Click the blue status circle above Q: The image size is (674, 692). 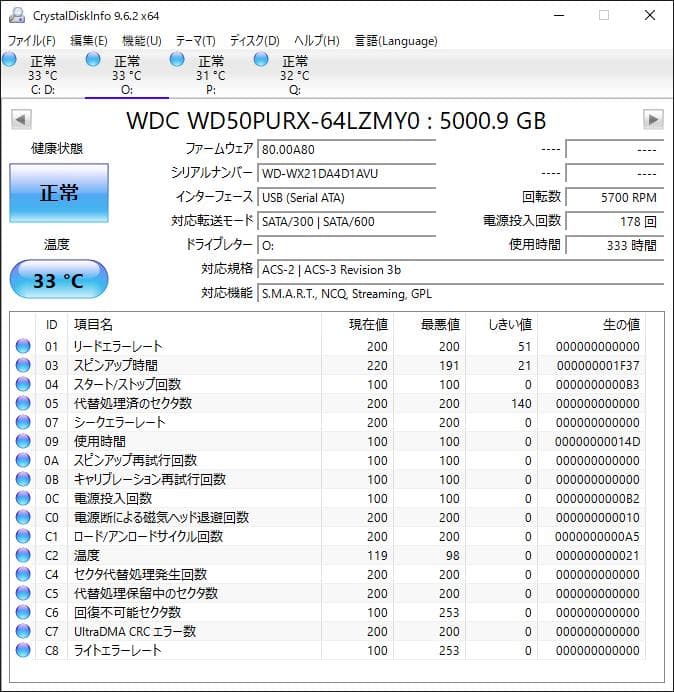coord(261,59)
